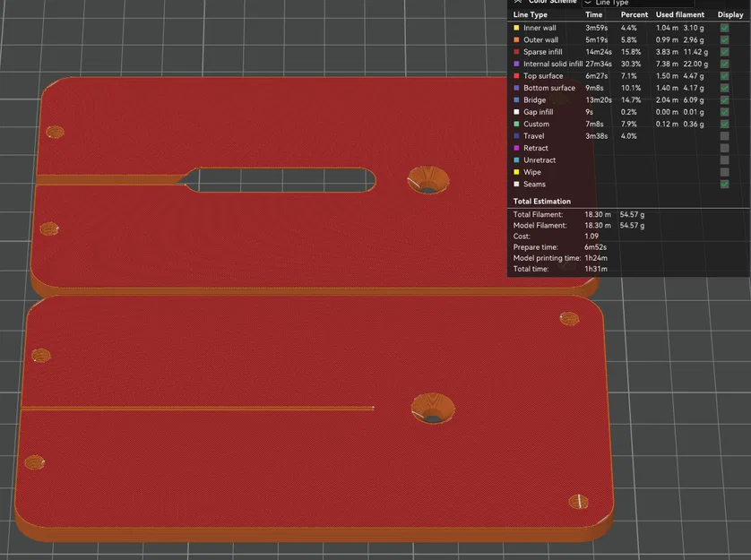The image size is (751, 560).
Task: Click the Total Estimation heading
Action: pyautogui.click(x=541, y=202)
